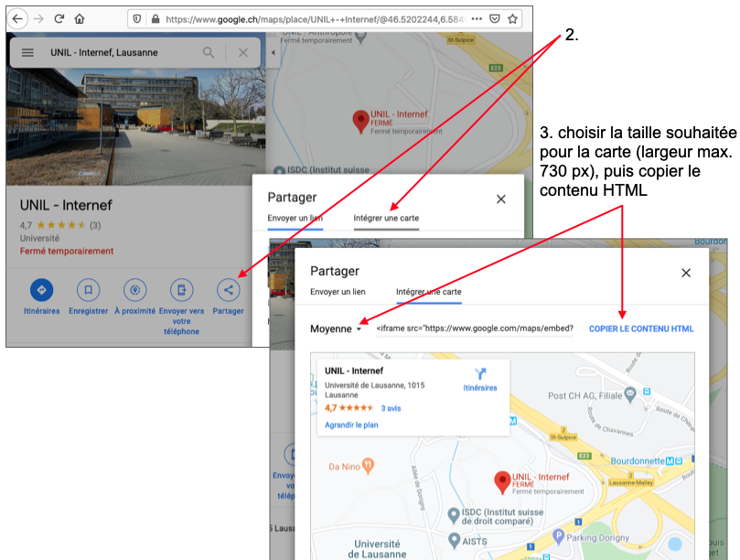Open the Agrandir le plan link
Screen dimensions: 740x560
(351, 425)
